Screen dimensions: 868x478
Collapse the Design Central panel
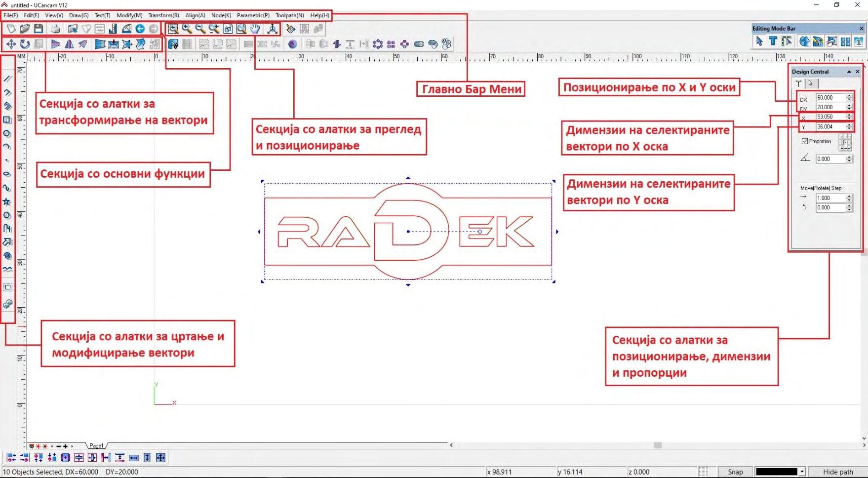pyautogui.click(x=849, y=72)
